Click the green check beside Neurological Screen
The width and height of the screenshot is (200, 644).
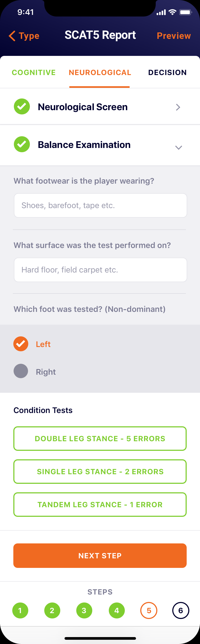(22, 107)
